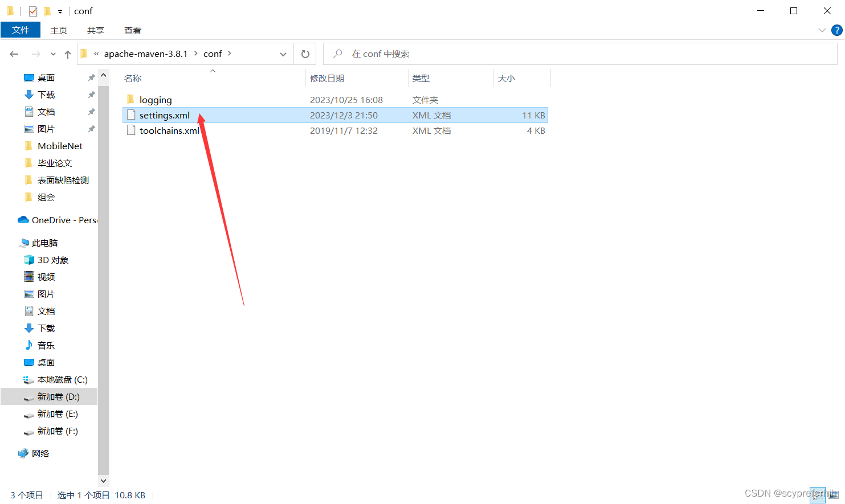
Task: Click the new folder quick access icon
Action: (x=47, y=11)
